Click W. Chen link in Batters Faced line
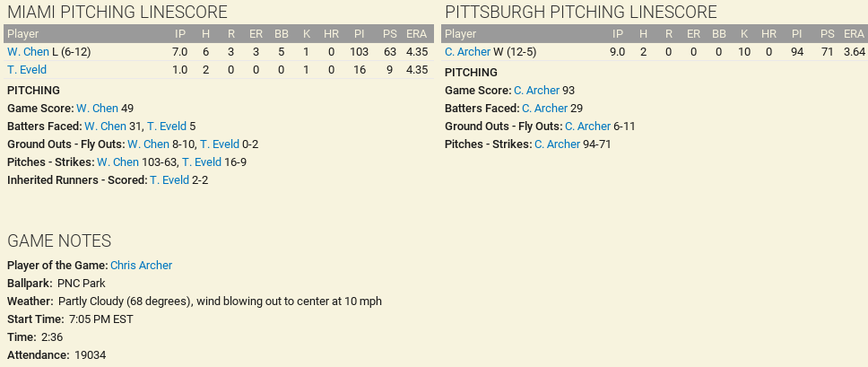868x367 pixels. 105,126
